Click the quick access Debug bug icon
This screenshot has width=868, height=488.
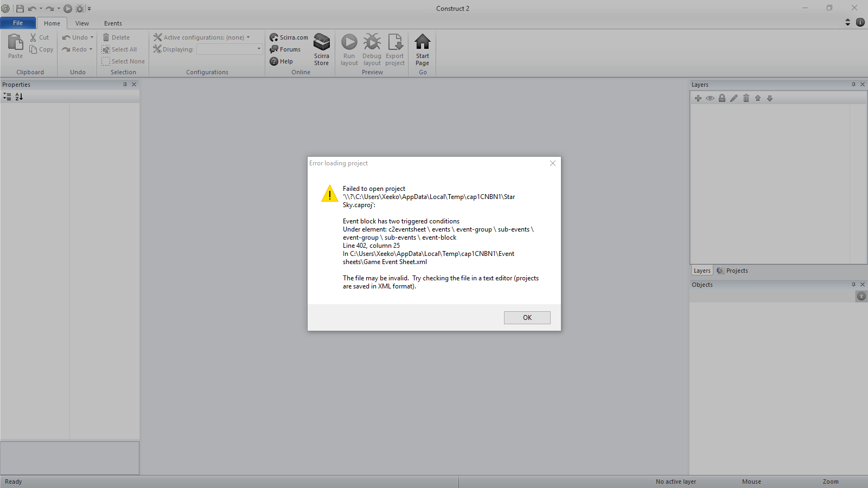pyautogui.click(x=80, y=9)
